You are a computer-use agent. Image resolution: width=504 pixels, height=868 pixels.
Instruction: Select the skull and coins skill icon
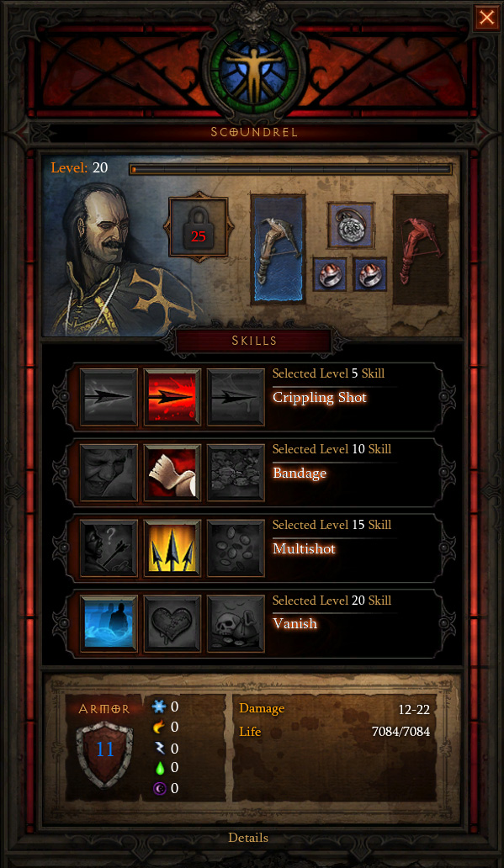236,624
